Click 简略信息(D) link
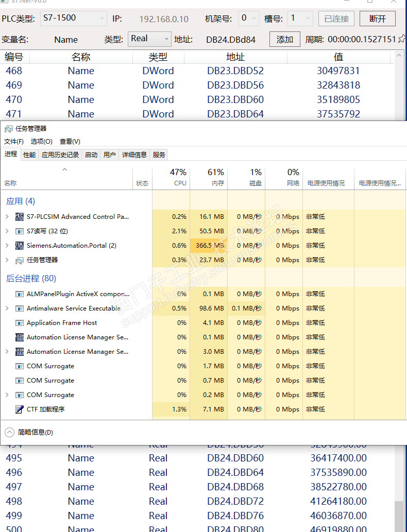The image size is (407, 532). (36, 432)
